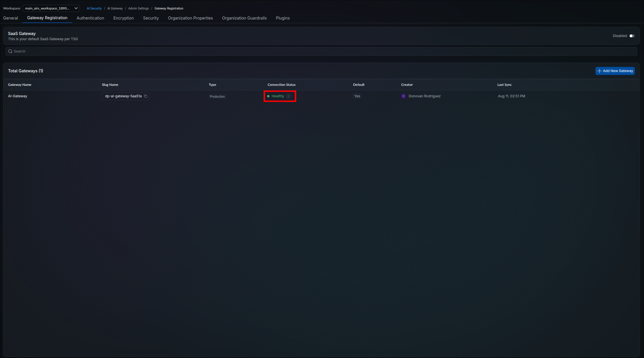Click the Donovan Rodriguez creator name
644x358 pixels.
[x=425, y=96]
